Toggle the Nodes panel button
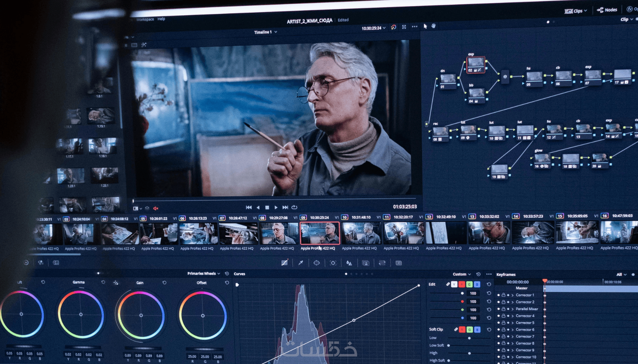The height and width of the screenshot is (364, 638). [607, 10]
